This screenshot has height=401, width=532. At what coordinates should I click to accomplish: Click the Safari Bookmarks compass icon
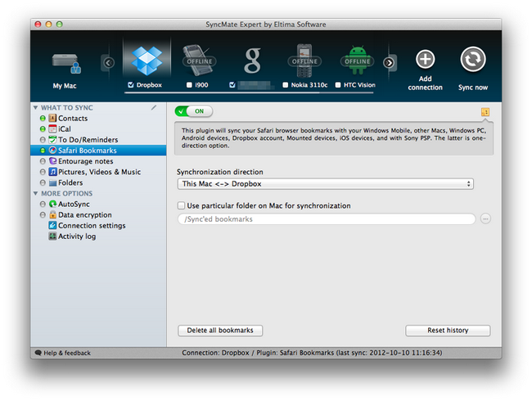[52, 151]
